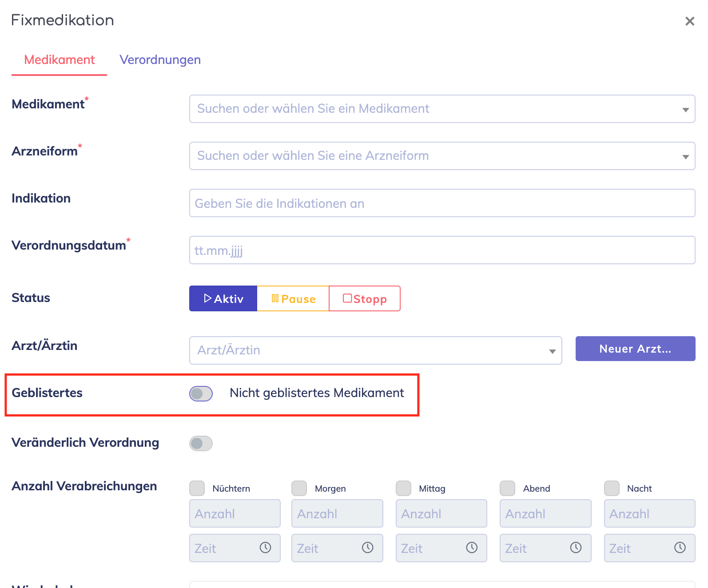Set status to Stopp
The height and width of the screenshot is (588, 708).
point(365,299)
